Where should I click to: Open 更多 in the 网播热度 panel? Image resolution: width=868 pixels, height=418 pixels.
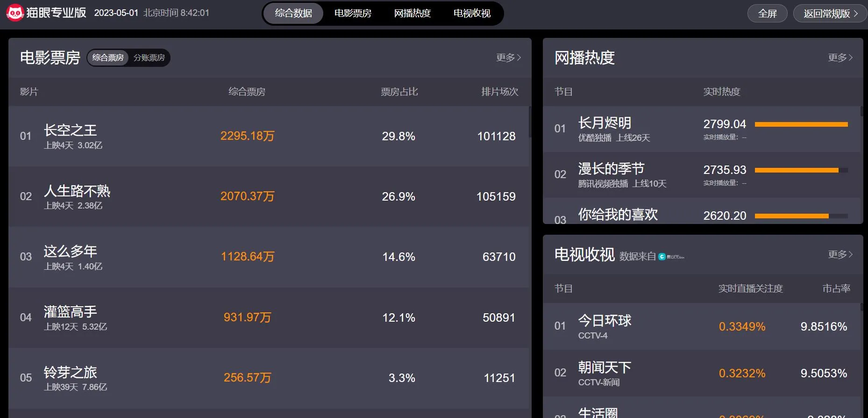(840, 58)
